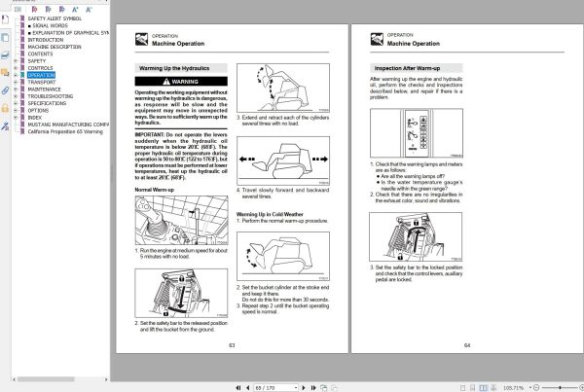Click the Inspection After Warm-up heading
The image size is (584, 392).
[407, 68]
